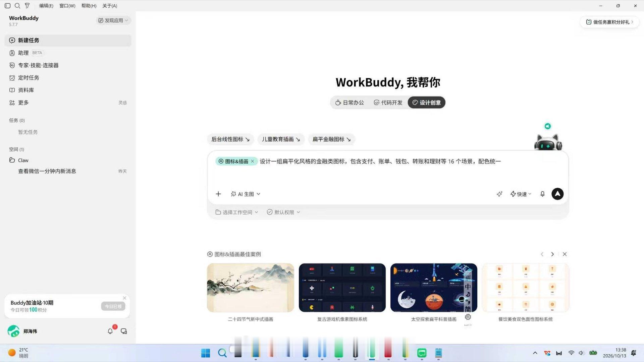Expand the 默认权限 dropdown
The width and height of the screenshot is (644, 362).
coord(283,212)
